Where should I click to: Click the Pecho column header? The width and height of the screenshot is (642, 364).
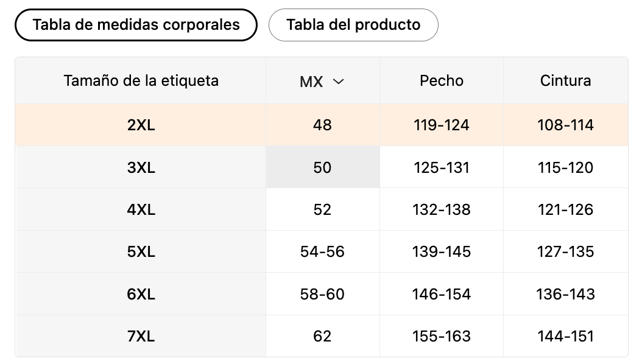pyautogui.click(x=442, y=80)
